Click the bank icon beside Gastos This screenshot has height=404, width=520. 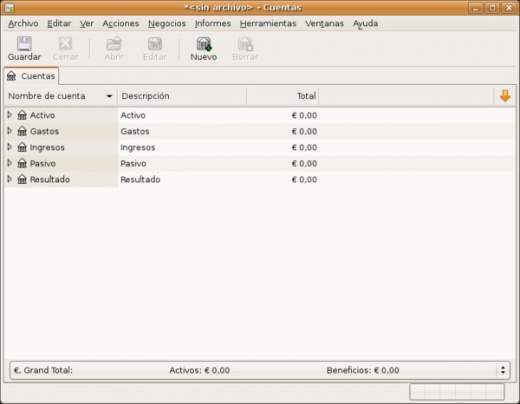pyautogui.click(x=22, y=131)
